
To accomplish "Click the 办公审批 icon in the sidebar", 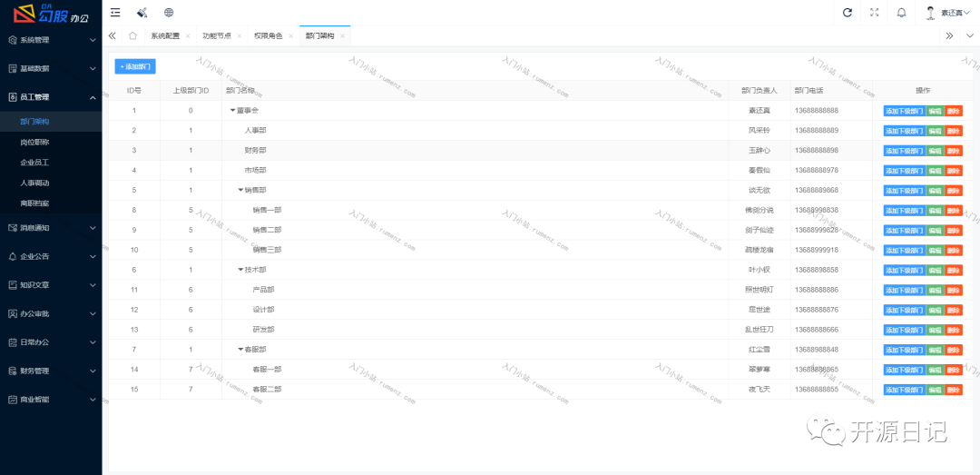I will point(13,313).
